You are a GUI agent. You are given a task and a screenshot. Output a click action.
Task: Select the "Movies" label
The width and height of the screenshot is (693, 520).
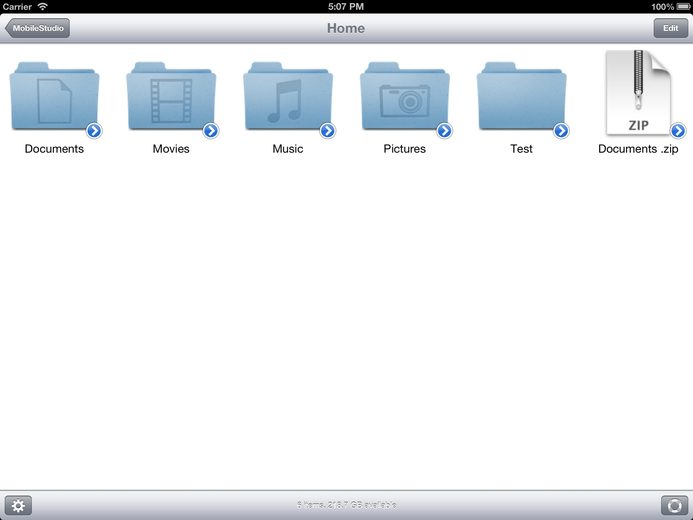(x=171, y=149)
